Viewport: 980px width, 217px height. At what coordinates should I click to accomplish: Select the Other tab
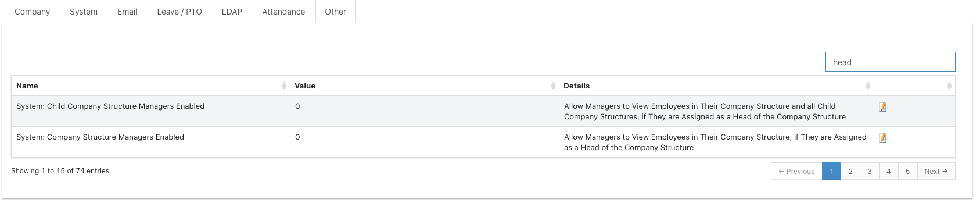click(336, 12)
